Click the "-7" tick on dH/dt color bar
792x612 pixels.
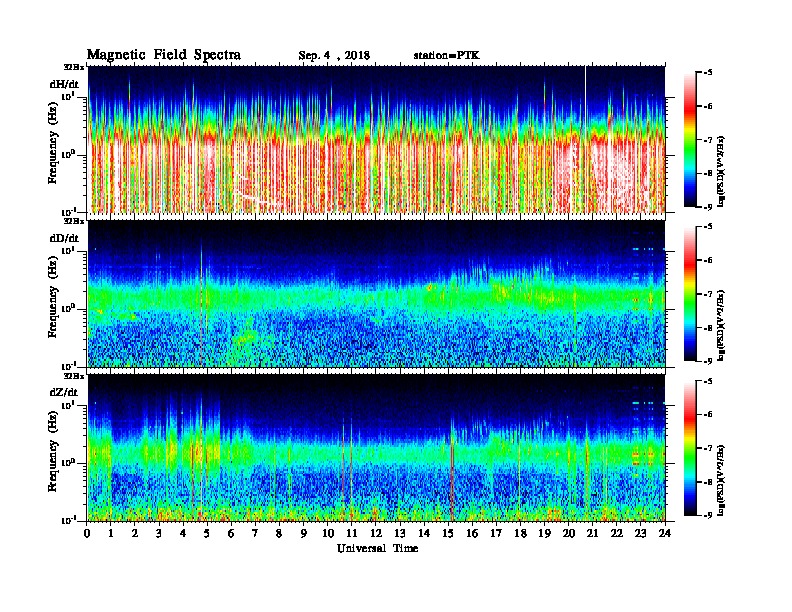(708, 140)
